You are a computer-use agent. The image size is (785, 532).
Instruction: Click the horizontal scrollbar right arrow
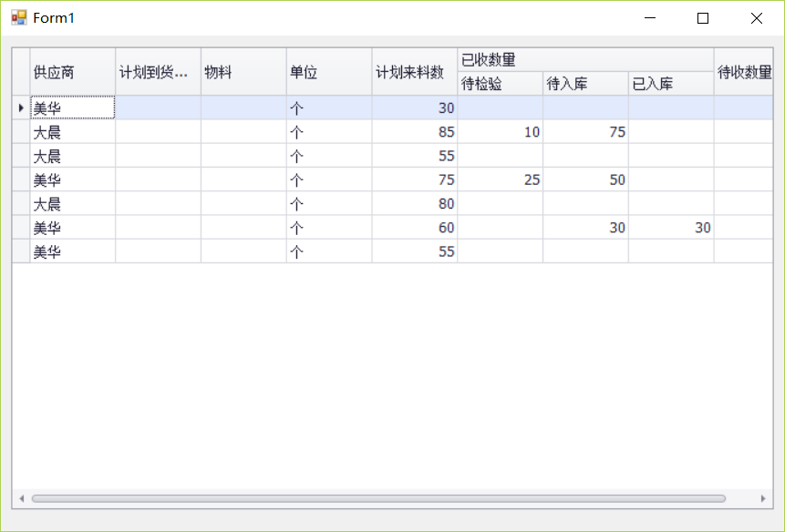pyautogui.click(x=763, y=498)
